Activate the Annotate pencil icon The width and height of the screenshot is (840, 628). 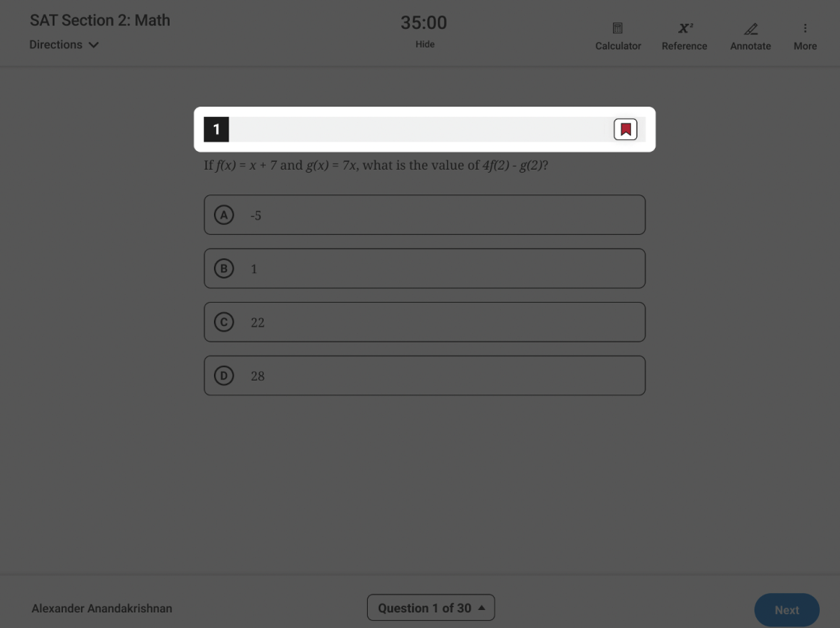click(x=751, y=29)
